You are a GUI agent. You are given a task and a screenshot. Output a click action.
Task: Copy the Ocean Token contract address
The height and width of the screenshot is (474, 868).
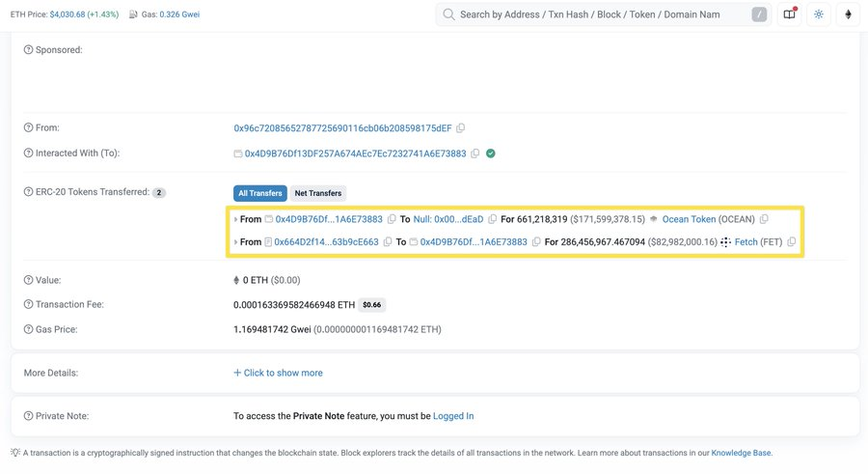[x=765, y=220]
